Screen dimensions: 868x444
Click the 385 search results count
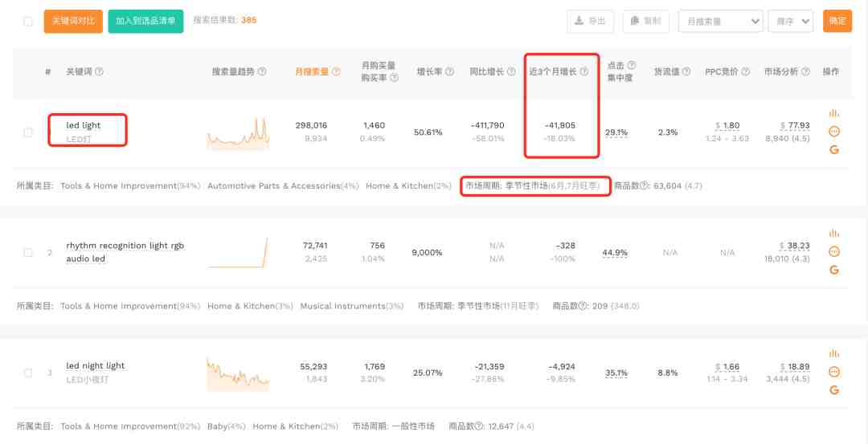coord(248,20)
